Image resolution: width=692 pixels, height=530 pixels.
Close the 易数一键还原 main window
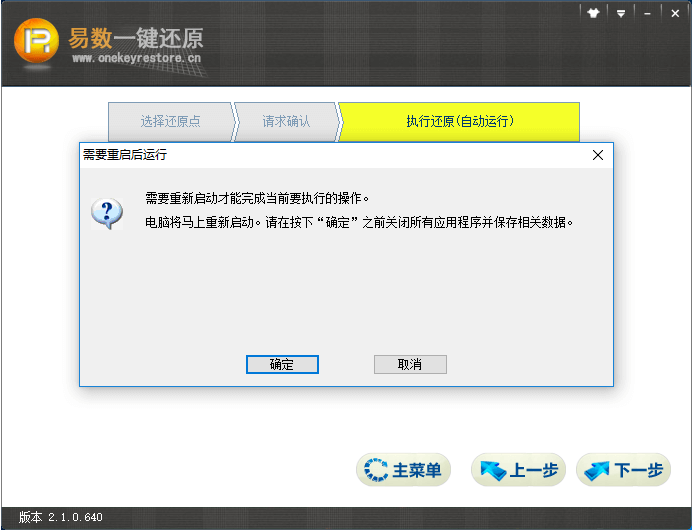point(672,13)
